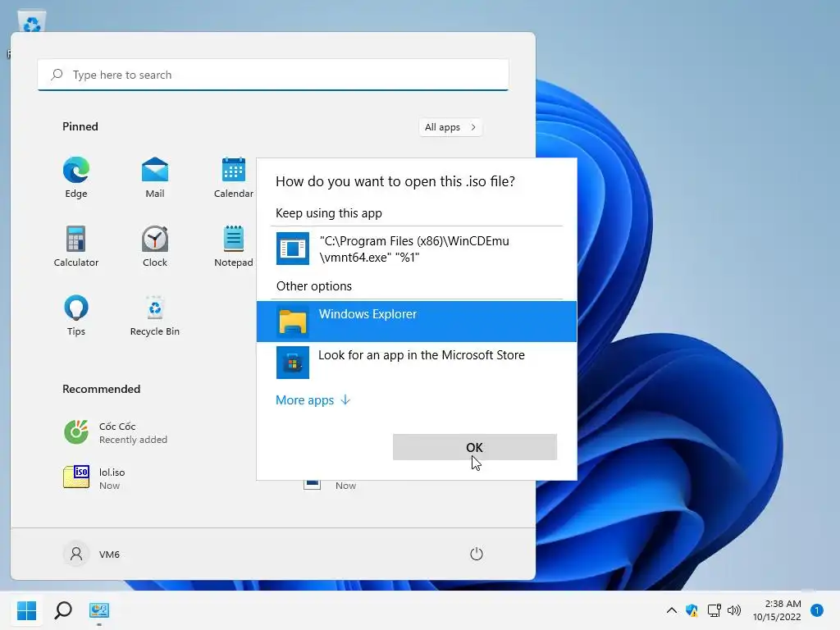Click the WinCDEmu vmnt64.exe app icon
Screen dimensions: 840x630
coord(293,249)
